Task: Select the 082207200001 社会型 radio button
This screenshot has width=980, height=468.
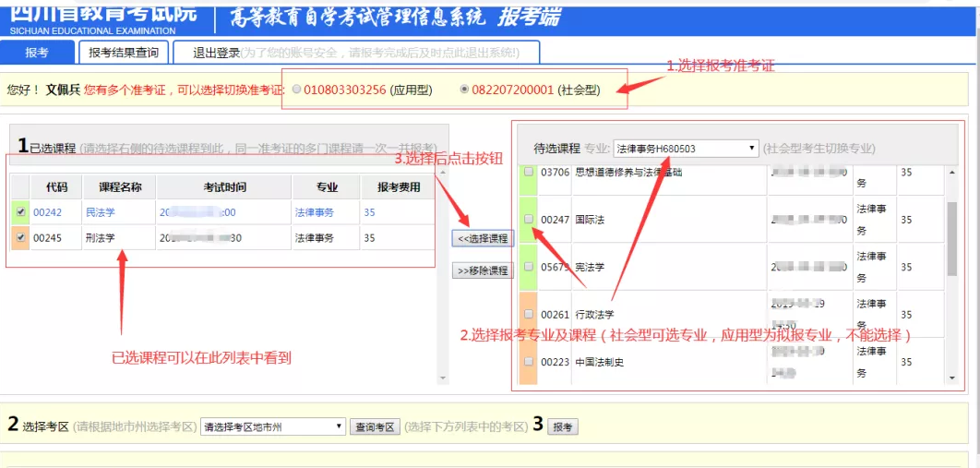Action: (464, 90)
